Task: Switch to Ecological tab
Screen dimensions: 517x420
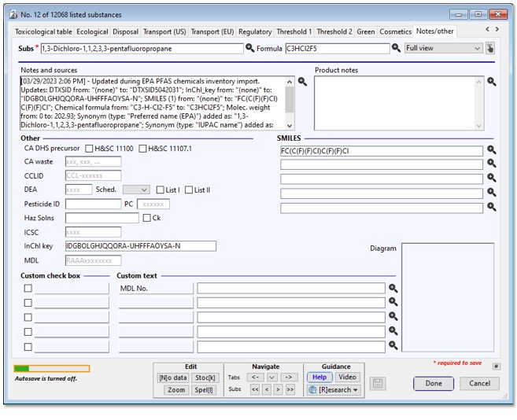Action: pyautogui.click(x=92, y=31)
